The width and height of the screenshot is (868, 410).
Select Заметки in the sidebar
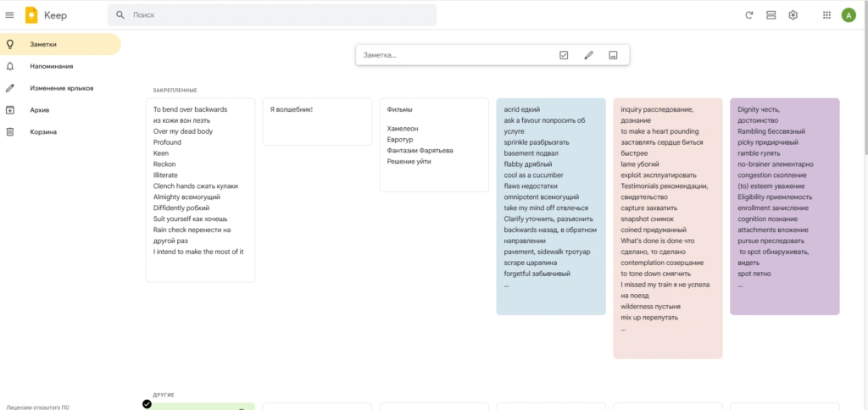click(x=60, y=44)
